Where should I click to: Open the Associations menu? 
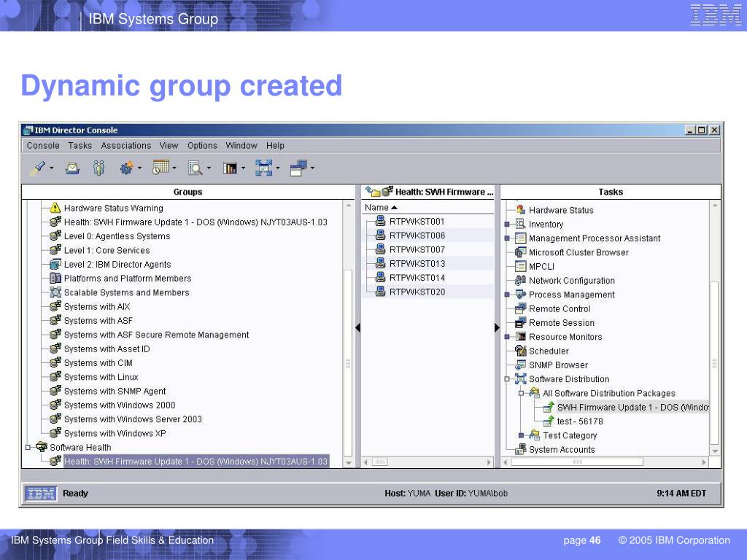(x=125, y=145)
